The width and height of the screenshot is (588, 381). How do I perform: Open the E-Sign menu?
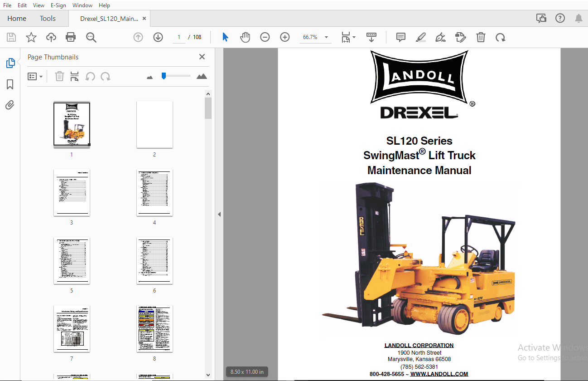58,5
